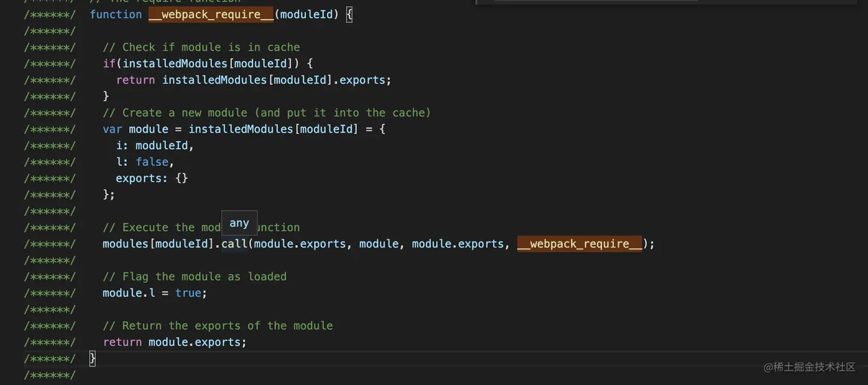Viewport: 868px width, 385px height.
Task: Click the closing "};" of the module object
Action: [109, 195]
